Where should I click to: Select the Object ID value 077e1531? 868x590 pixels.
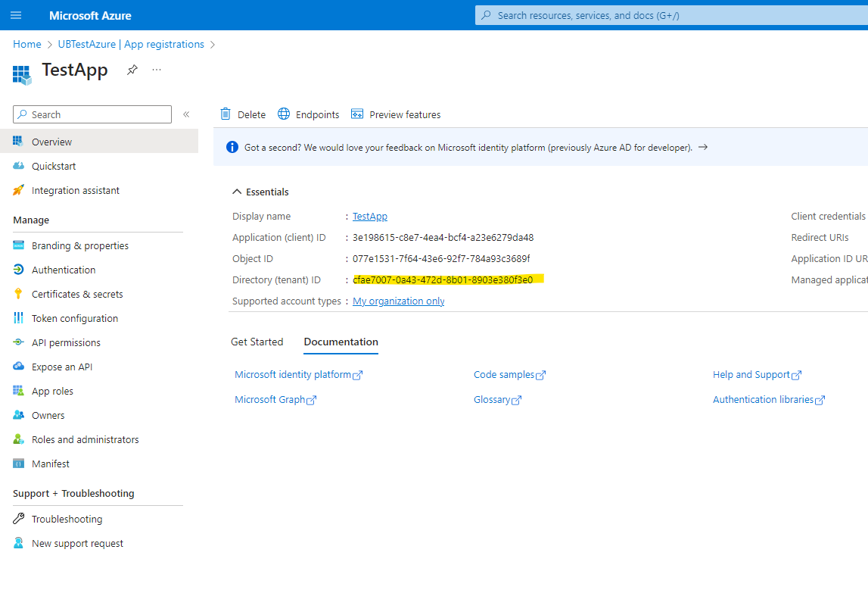pos(441,258)
